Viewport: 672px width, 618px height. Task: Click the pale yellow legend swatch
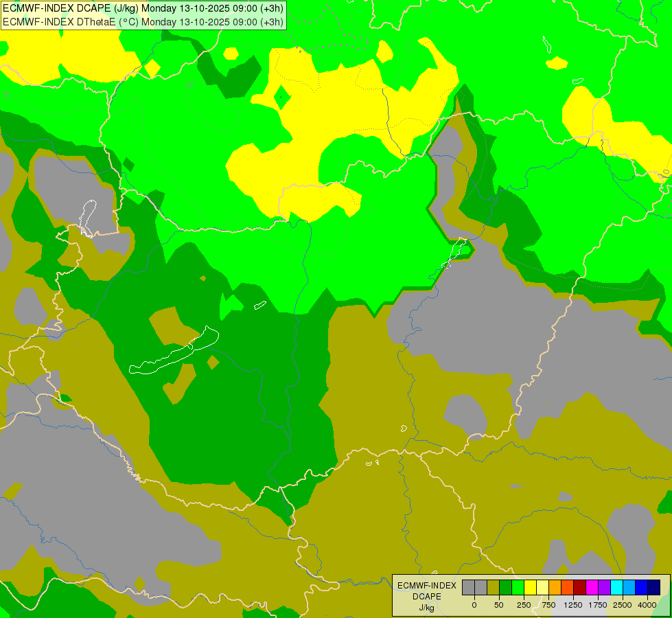(542, 587)
